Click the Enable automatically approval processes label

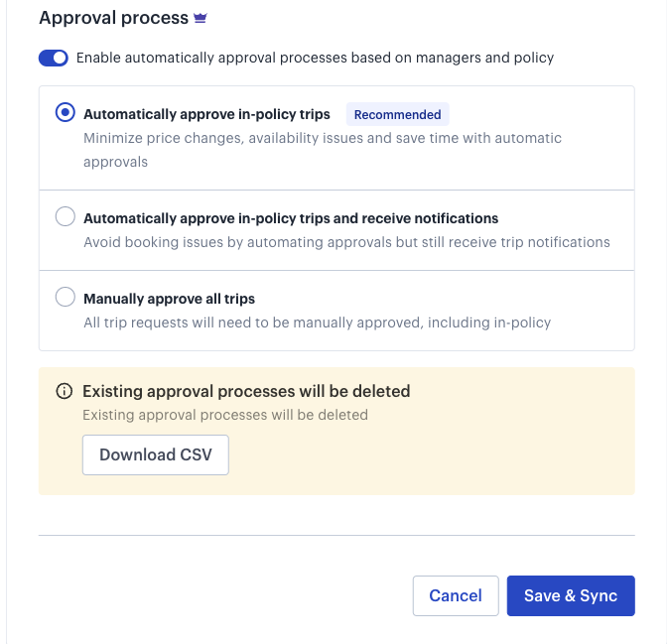[315, 58]
